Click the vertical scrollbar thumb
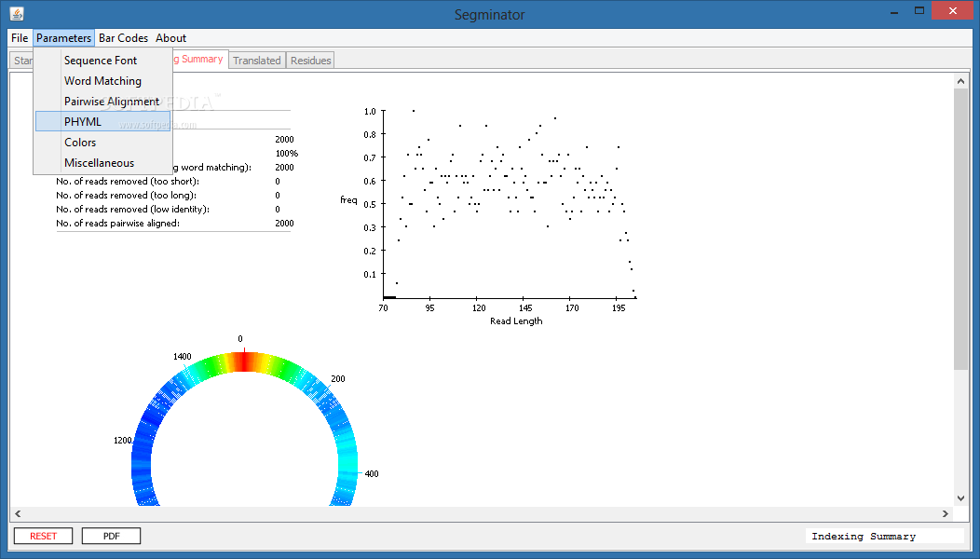 point(960,229)
